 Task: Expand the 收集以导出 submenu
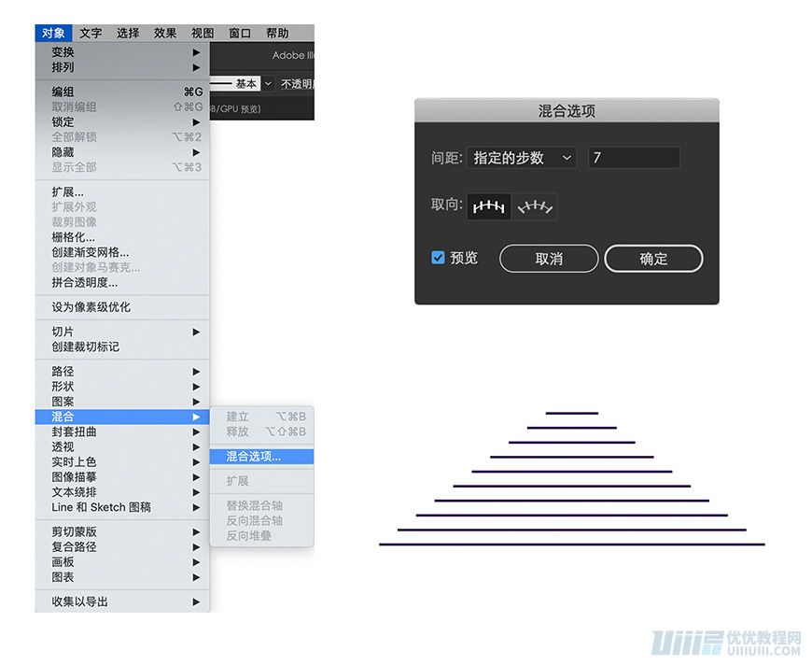coord(122,601)
